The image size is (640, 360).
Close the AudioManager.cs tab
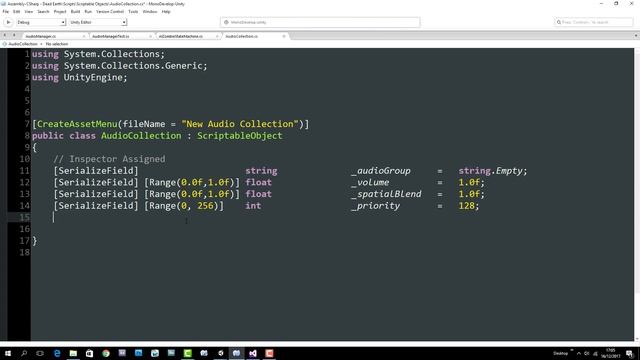(x=84, y=36)
